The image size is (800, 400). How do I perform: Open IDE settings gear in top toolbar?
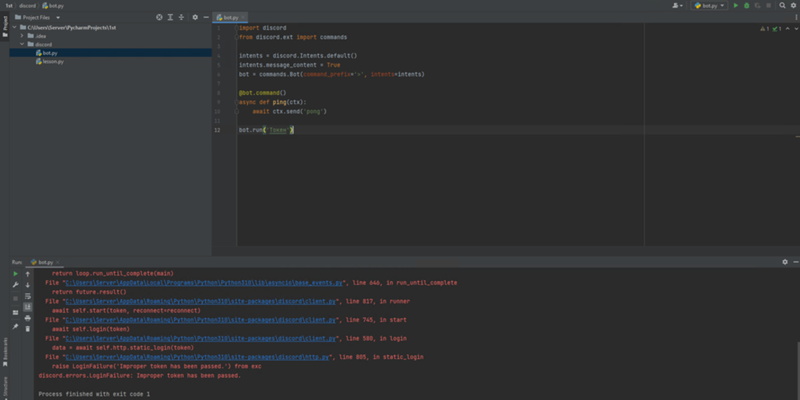(x=791, y=5)
